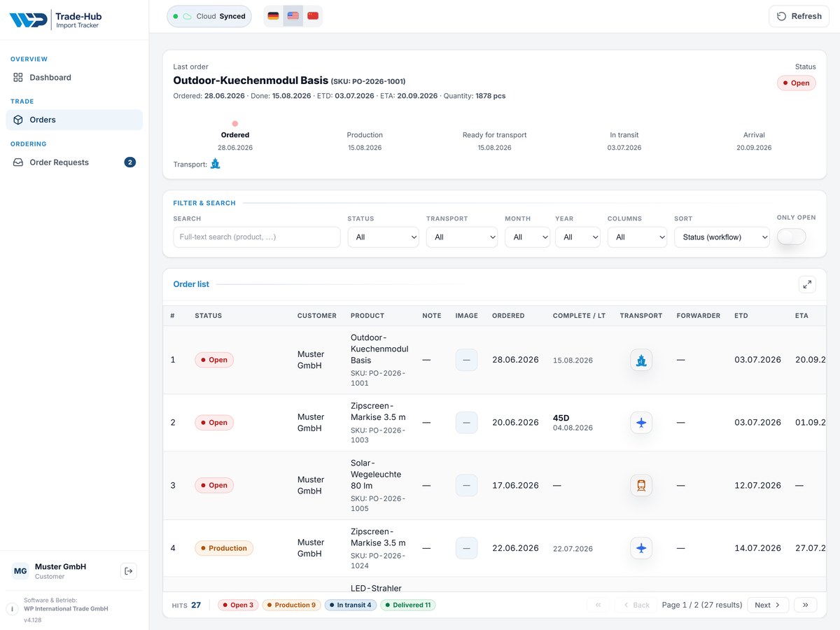Image resolution: width=840 pixels, height=630 pixels.
Task: Filter by the In transit 4 chip
Action: pos(351,605)
